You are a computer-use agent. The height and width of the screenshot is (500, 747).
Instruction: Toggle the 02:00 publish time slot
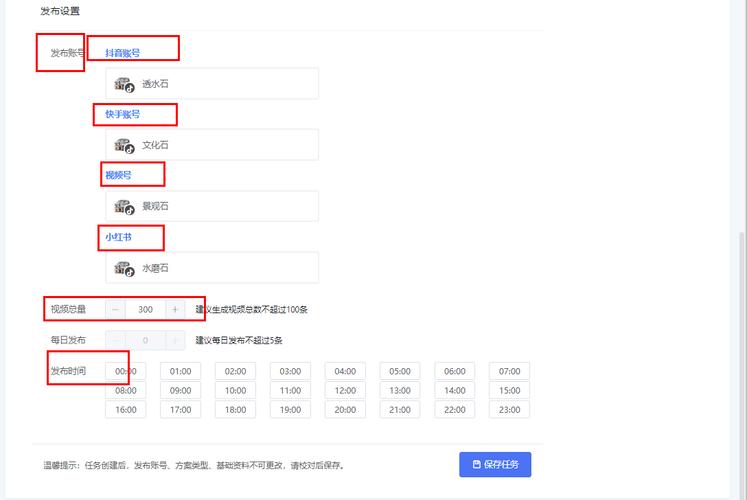(x=235, y=371)
